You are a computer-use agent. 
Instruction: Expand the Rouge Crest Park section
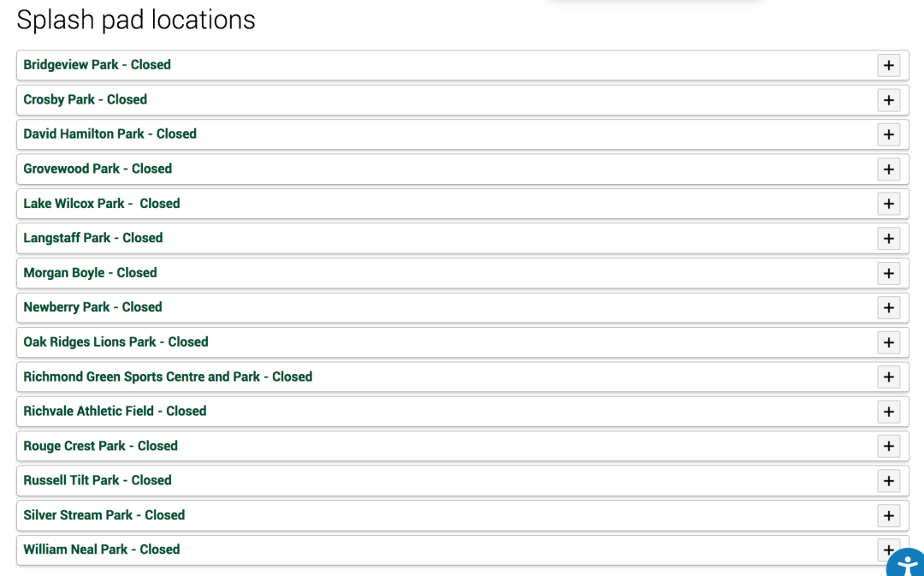463,446
